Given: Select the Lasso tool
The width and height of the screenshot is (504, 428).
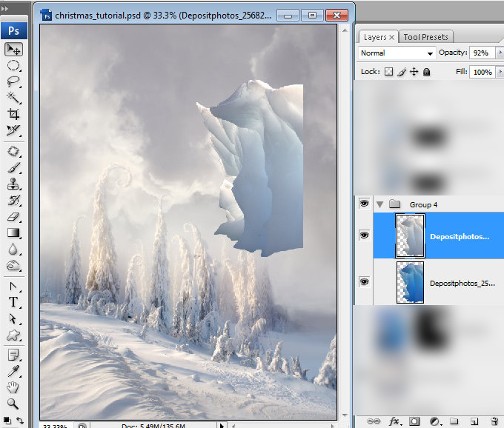Looking at the screenshot, I should point(13,81).
